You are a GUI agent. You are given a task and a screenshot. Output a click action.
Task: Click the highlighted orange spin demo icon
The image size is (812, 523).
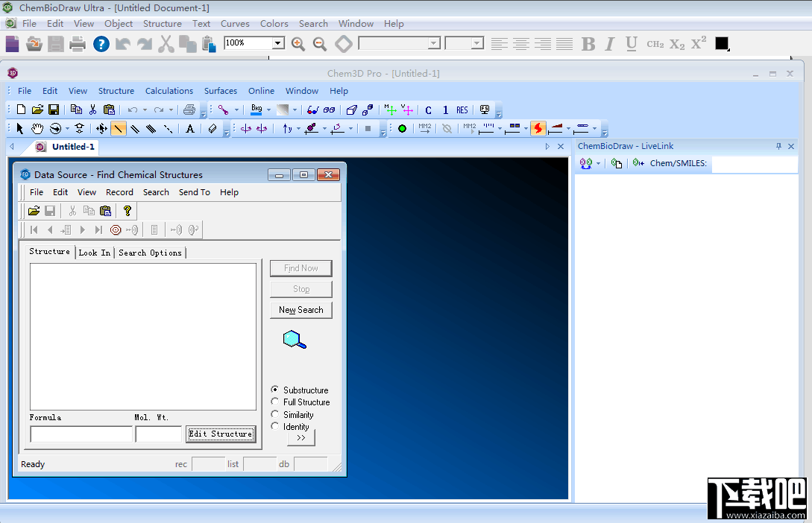pos(538,128)
